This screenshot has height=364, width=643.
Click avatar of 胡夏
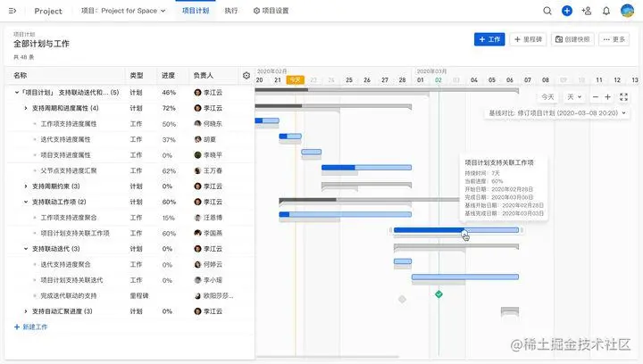197,139
